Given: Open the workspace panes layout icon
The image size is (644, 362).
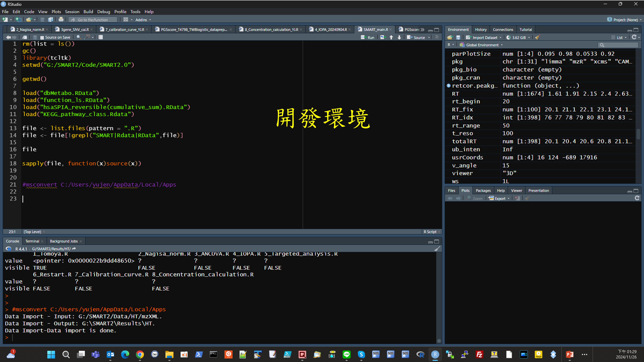Looking at the screenshot, I should point(126,19).
